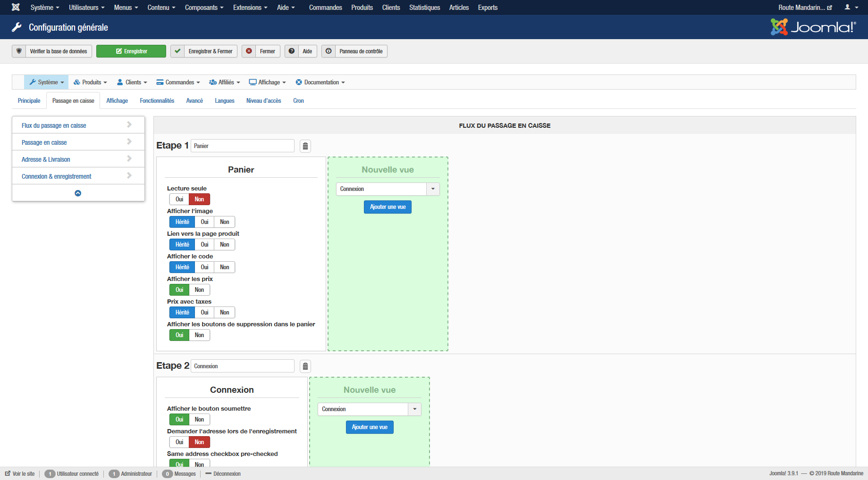The height and width of the screenshot is (480, 868).
Task: Click the Joomla! brand logo on the right
Action: point(813,27)
